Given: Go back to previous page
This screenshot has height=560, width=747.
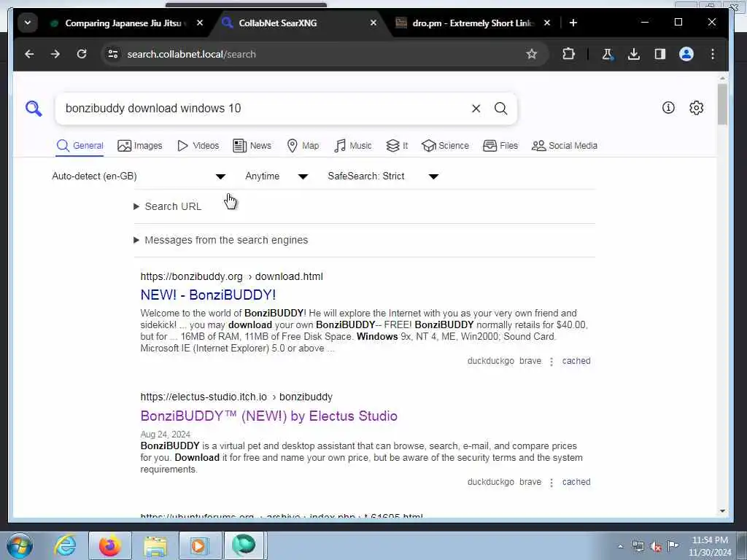Looking at the screenshot, I should [29, 54].
